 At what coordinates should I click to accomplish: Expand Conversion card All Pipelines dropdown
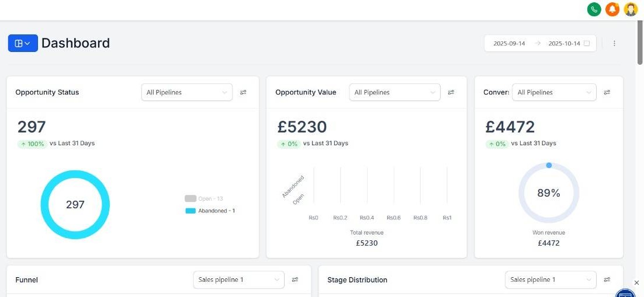pos(554,92)
